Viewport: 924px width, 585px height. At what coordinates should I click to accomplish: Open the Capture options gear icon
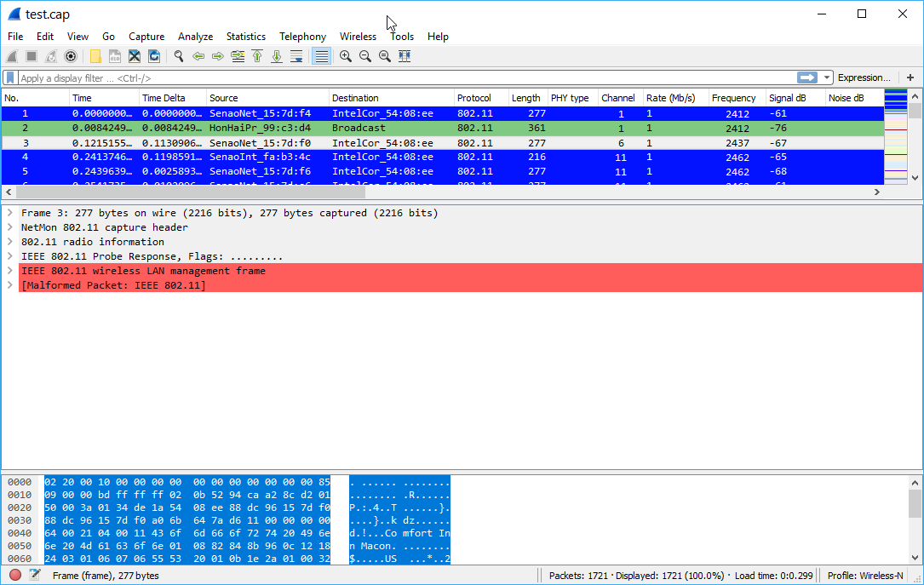click(x=71, y=55)
